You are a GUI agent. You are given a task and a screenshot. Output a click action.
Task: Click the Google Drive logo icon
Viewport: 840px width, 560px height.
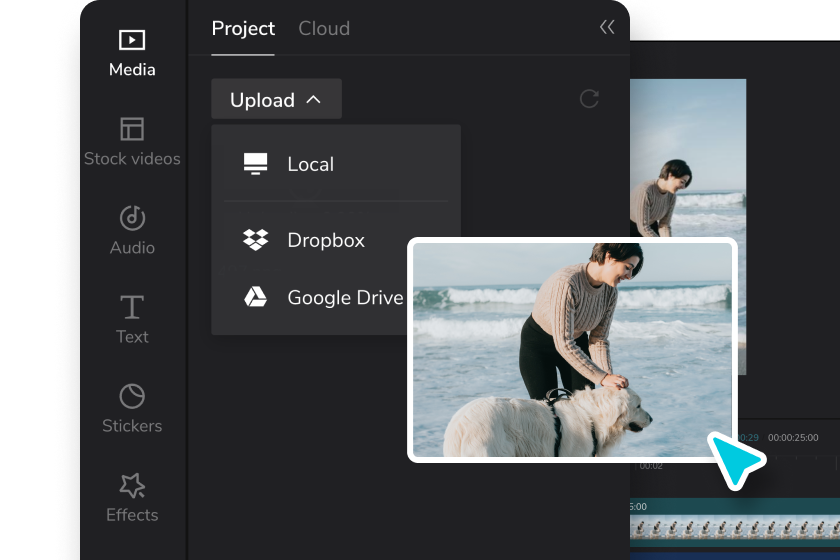[x=256, y=296]
